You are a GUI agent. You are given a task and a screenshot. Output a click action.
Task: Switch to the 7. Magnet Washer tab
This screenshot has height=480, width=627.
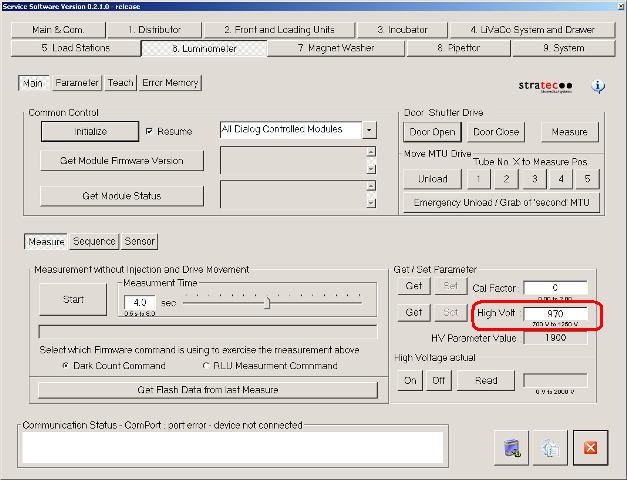337,47
